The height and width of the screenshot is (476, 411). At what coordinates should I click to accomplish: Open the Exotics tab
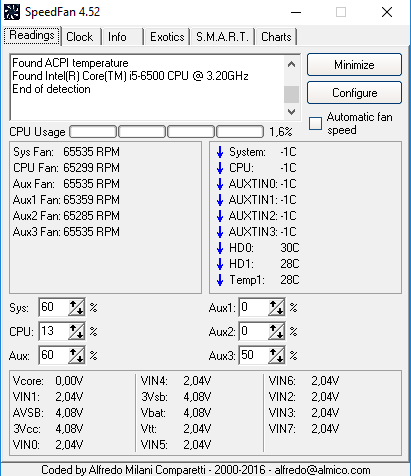click(x=167, y=37)
